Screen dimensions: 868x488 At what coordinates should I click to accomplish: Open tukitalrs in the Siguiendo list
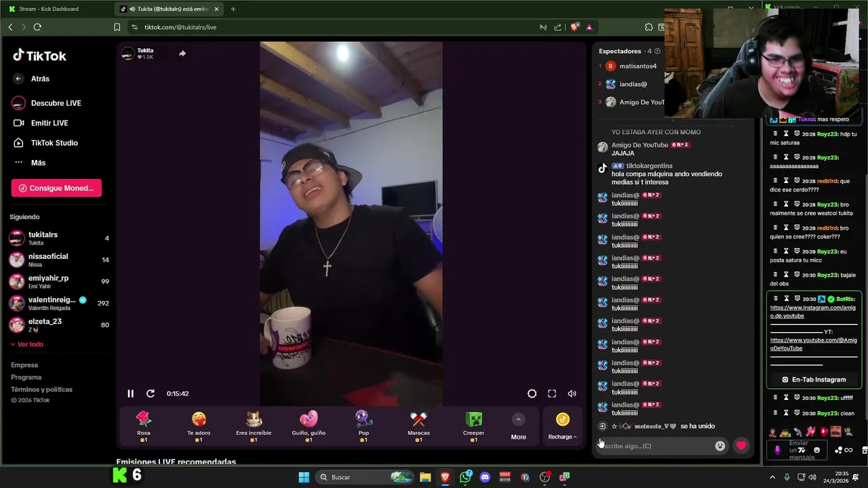58,238
